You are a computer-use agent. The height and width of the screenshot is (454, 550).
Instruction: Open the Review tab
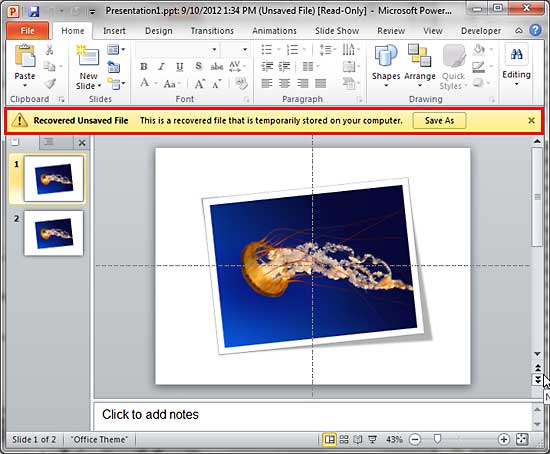[x=391, y=31]
